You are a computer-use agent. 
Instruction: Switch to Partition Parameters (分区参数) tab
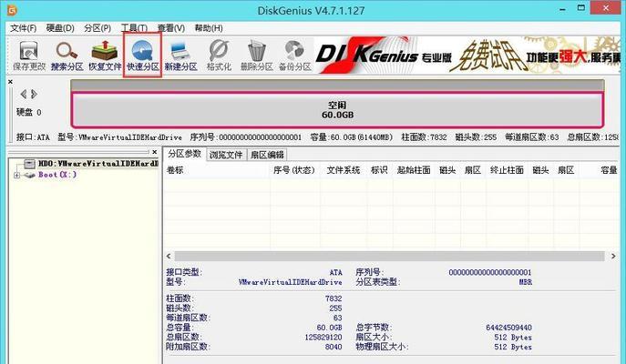[x=184, y=154]
